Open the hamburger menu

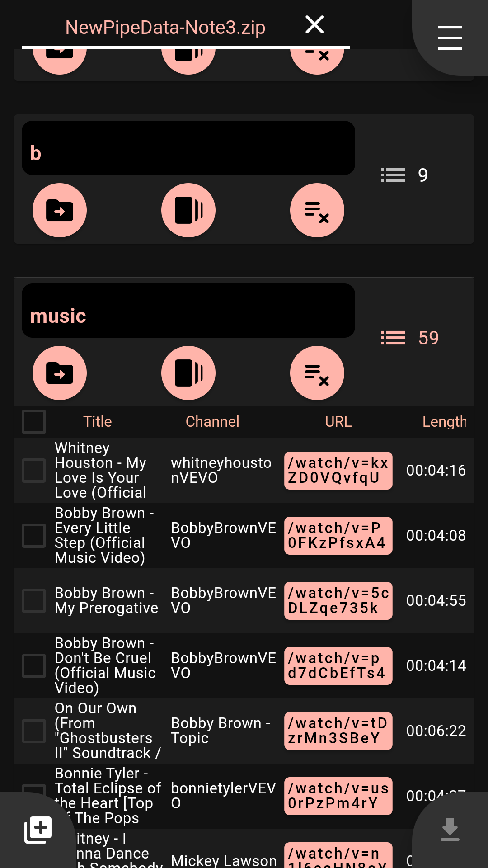(450, 38)
